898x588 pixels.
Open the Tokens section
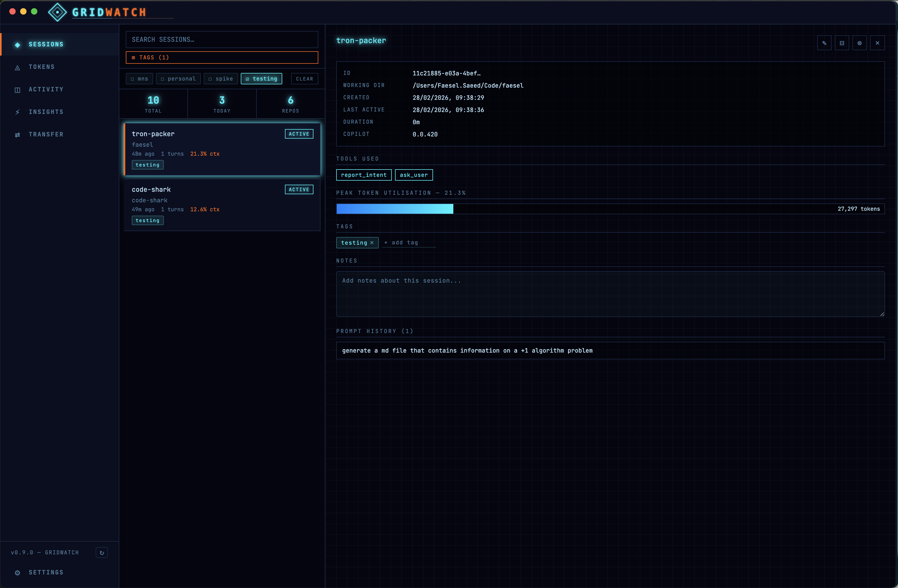pos(41,67)
